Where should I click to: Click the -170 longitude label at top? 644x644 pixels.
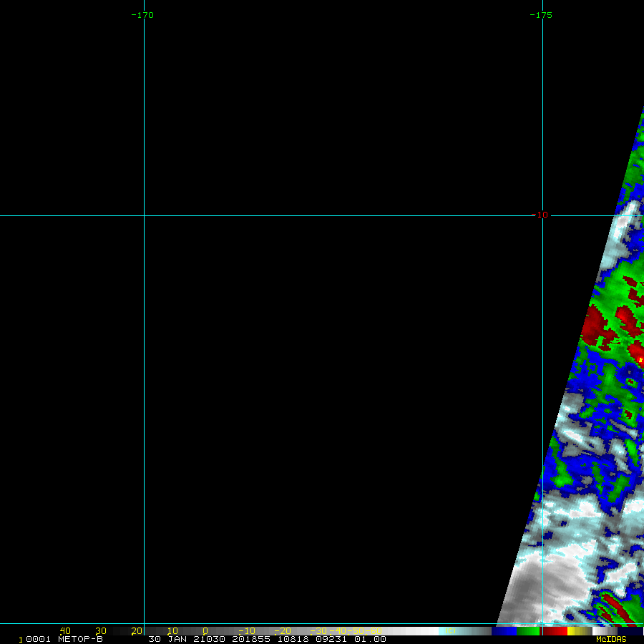143,15
